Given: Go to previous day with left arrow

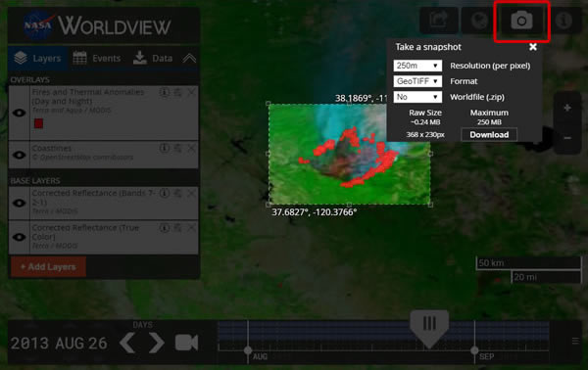Looking at the screenshot, I should (x=127, y=343).
